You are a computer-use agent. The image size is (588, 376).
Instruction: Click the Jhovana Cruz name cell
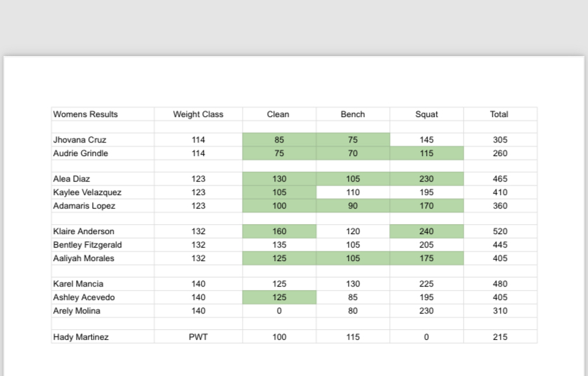click(x=103, y=140)
